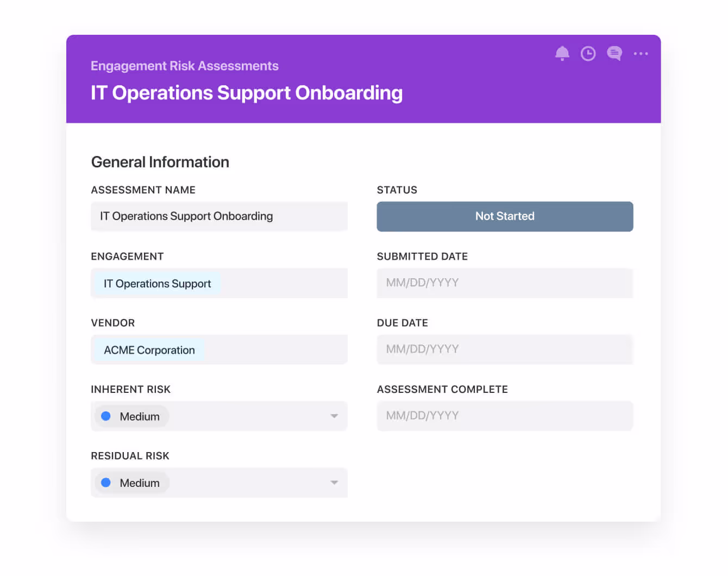Click empty area of the Vendor field
Image resolution: width=728 pixels, height=576 pixels.
pos(277,350)
